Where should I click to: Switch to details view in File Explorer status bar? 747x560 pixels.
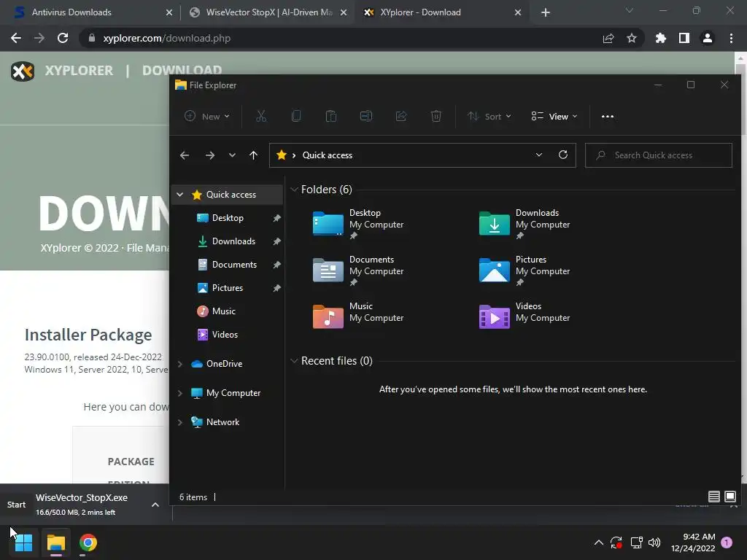tap(713, 497)
